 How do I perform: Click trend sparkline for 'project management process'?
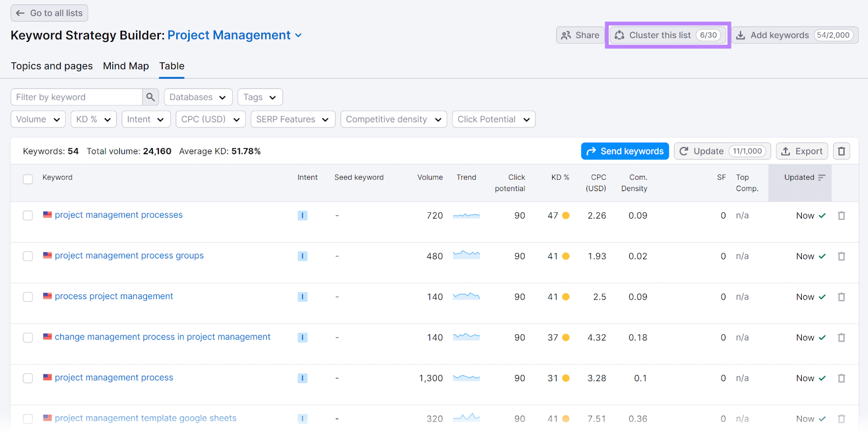[466, 378]
